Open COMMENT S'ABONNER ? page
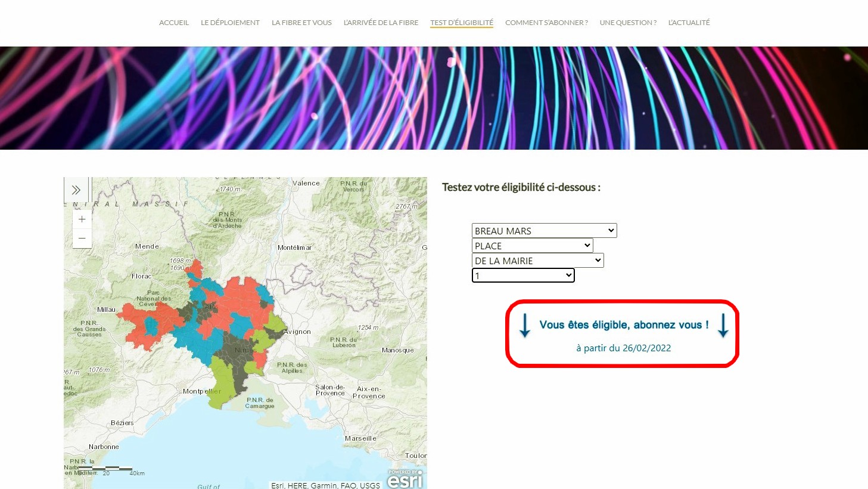Screen dimensions: 868x489 pos(546,23)
